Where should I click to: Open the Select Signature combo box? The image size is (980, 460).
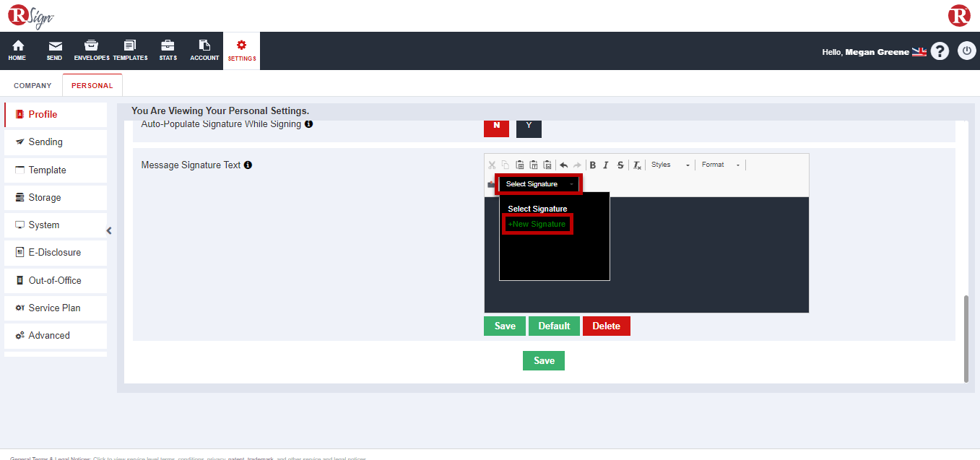[x=539, y=184]
